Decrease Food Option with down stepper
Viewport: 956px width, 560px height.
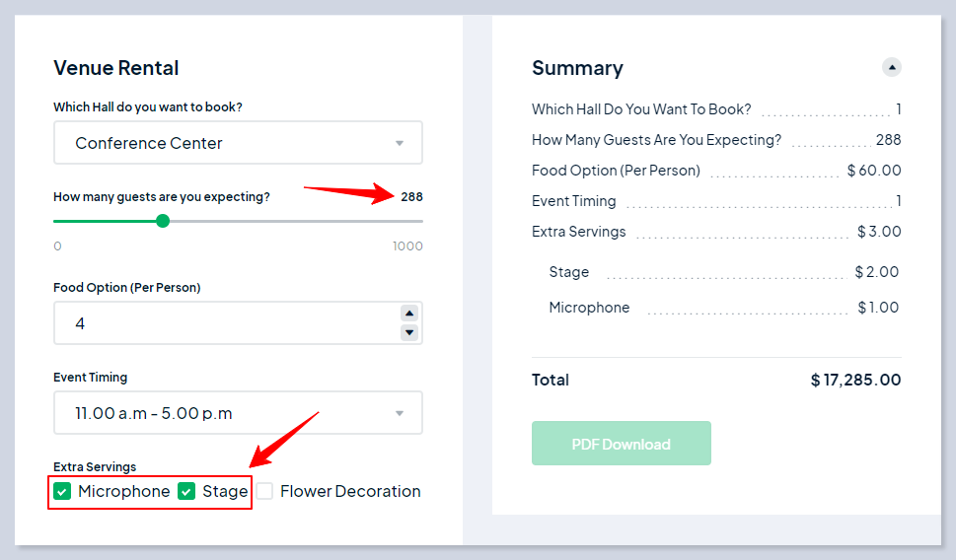click(409, 333)
